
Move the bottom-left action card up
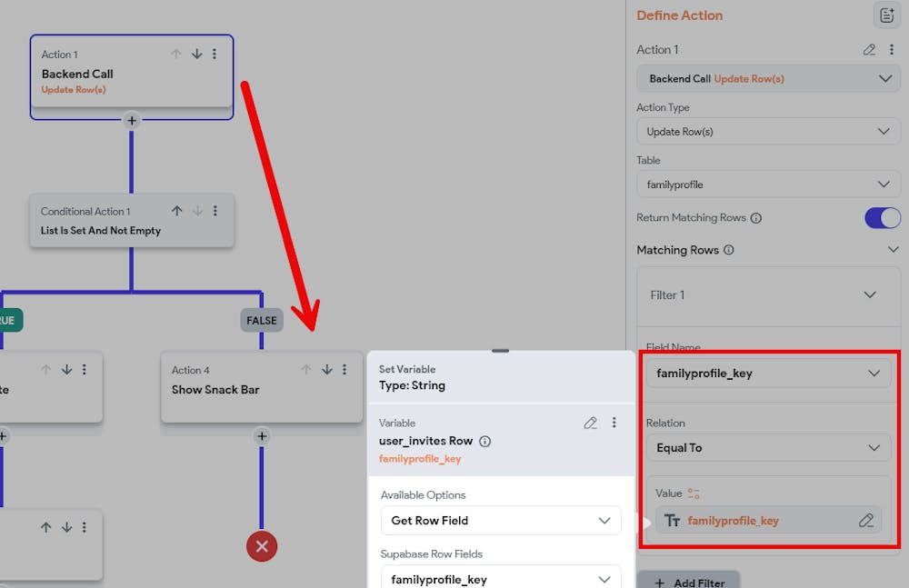click(x=46, y=527)
